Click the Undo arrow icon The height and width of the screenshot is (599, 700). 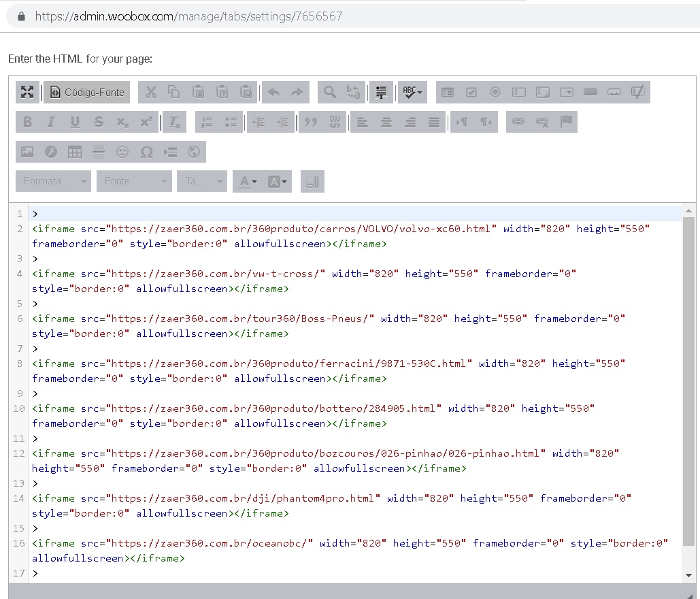273,93
